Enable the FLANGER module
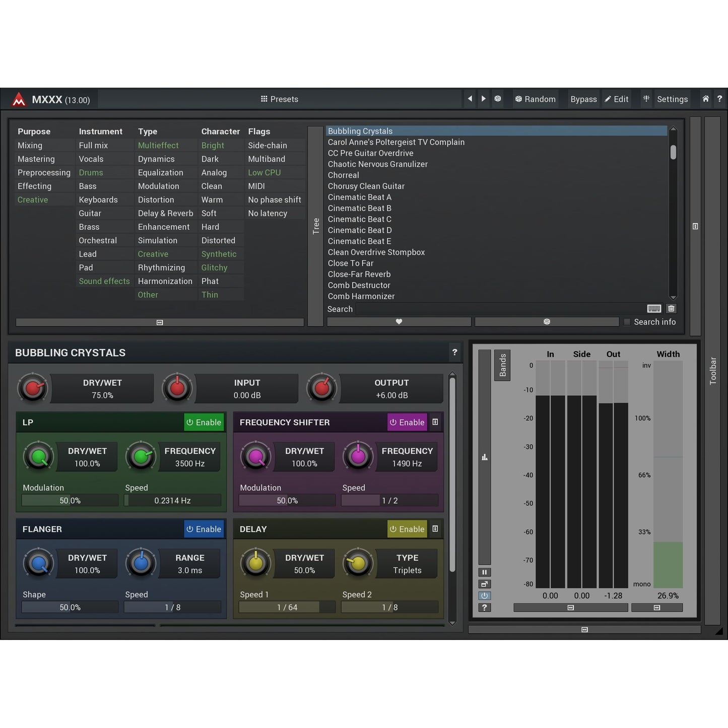 (204, 529)
